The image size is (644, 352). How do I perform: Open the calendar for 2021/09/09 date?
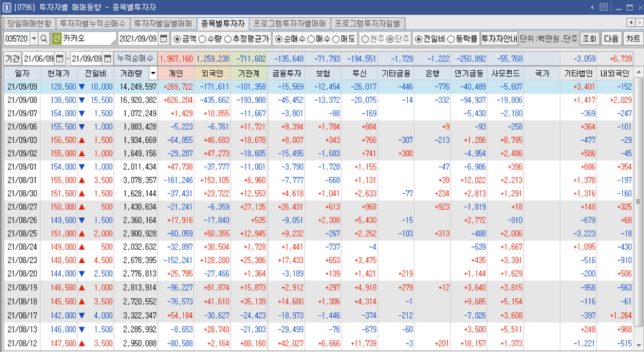164,38
